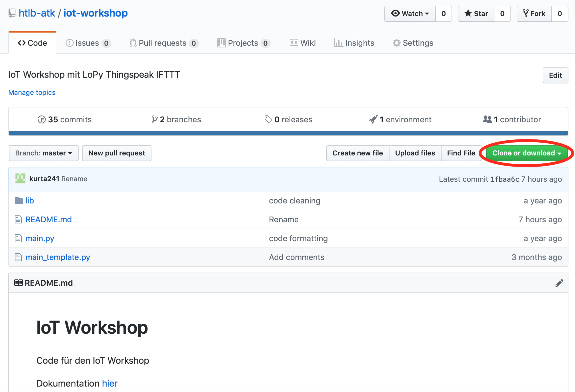This screenshot has height=392, width=575.
Task: Switch to the Issues tab
Action: [x=88, y=43]
